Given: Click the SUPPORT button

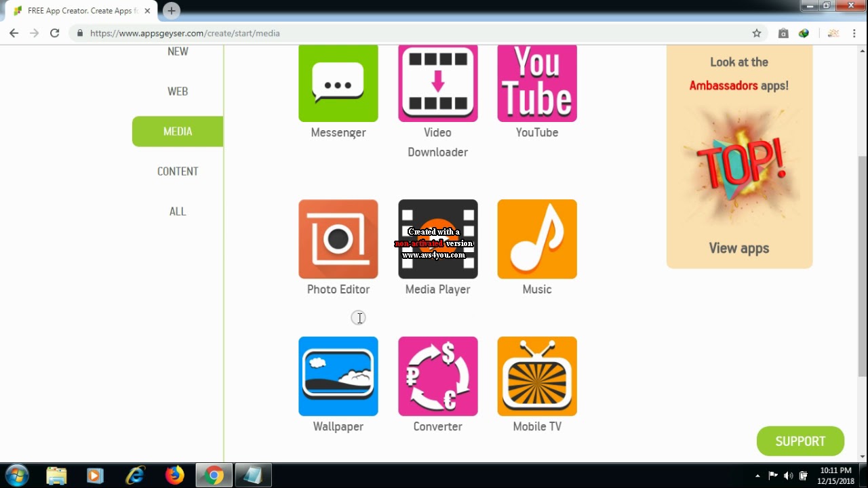Looking at the screenshot, I should (800, 441).
